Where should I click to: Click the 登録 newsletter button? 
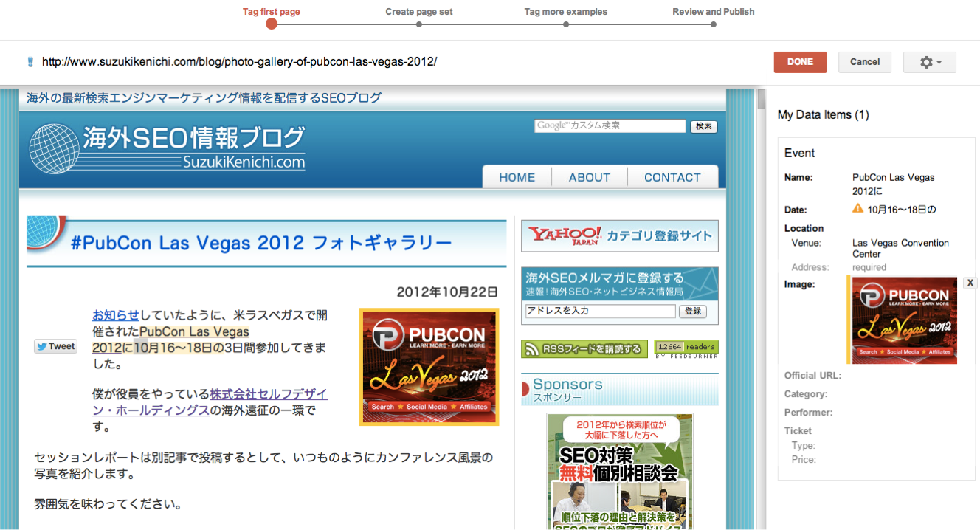click(693, 312)
